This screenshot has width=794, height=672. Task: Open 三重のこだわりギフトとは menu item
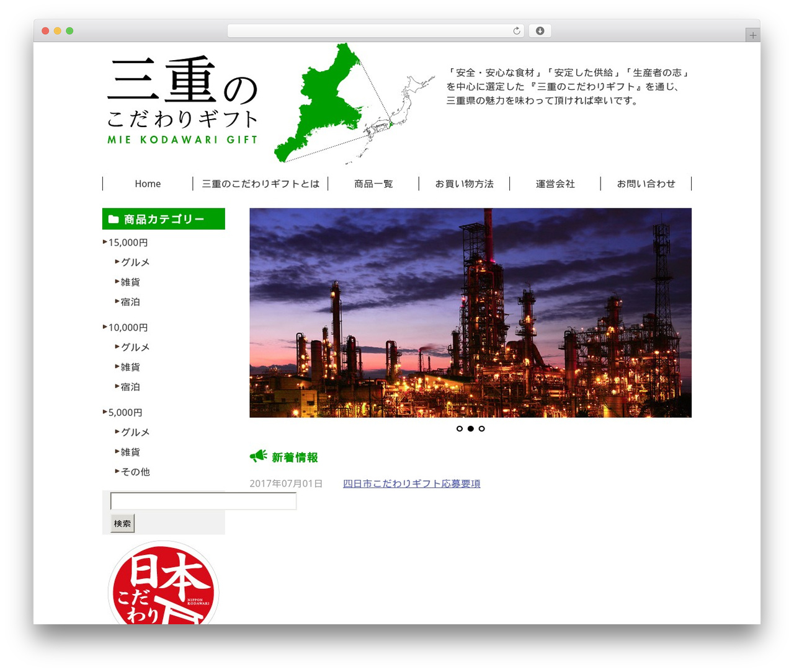click(261, 183)
